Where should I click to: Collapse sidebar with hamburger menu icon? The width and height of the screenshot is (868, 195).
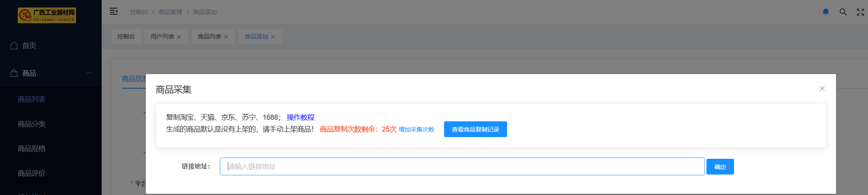[113, 11]
